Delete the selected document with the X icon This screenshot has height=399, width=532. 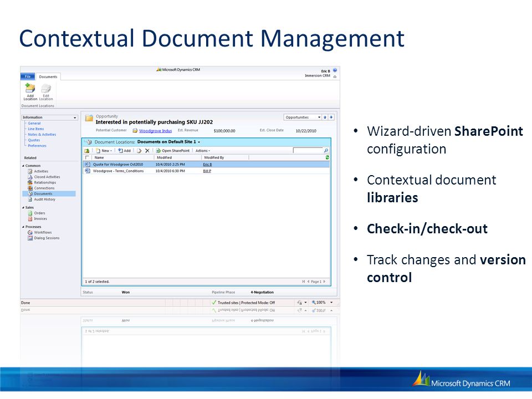(147, 151)
